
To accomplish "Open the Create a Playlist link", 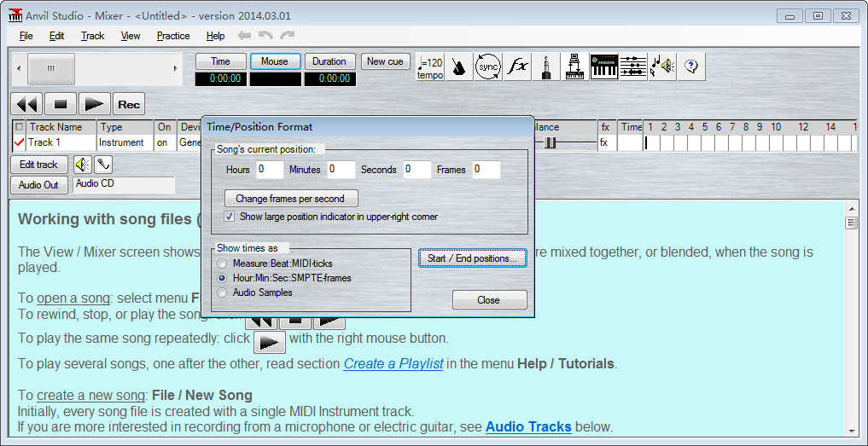I will 393,363.
